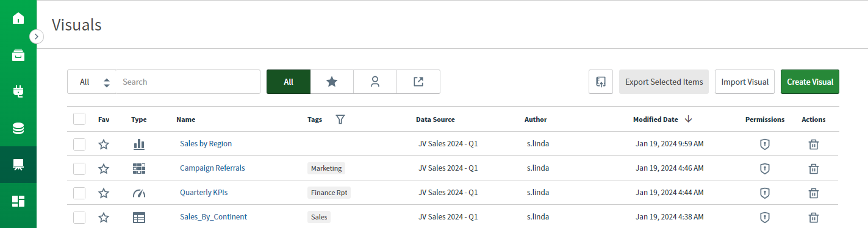The image size is (868, 228).
Task: Open the Data Sources database icon
Action: tap(18, 128)
